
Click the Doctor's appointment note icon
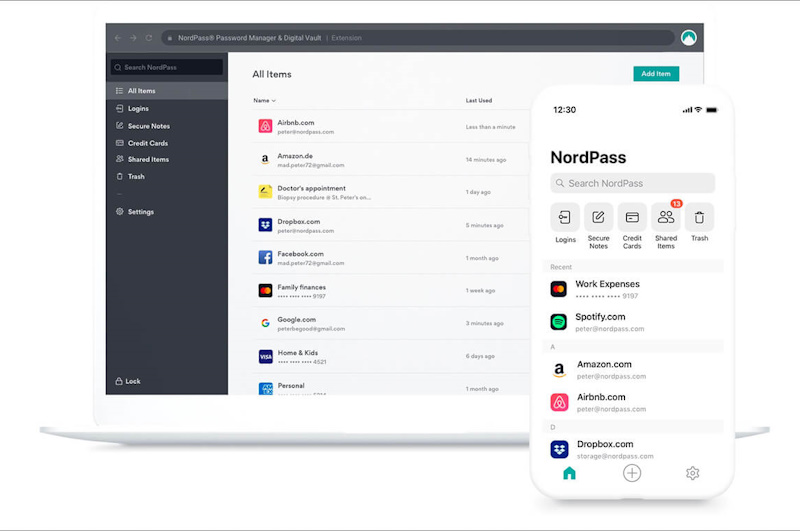[x=265, y=192]
